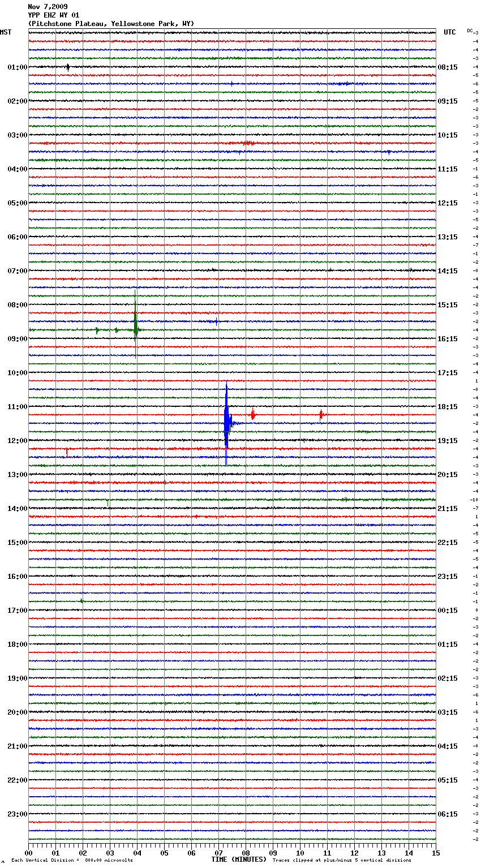
Task: Click minute label 15 on the bottom axis
Action: 436,853
